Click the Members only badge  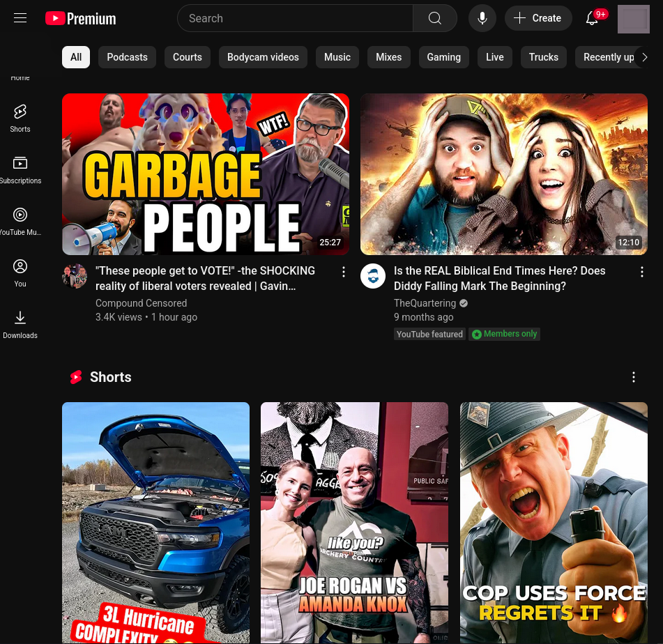(504, 334)
